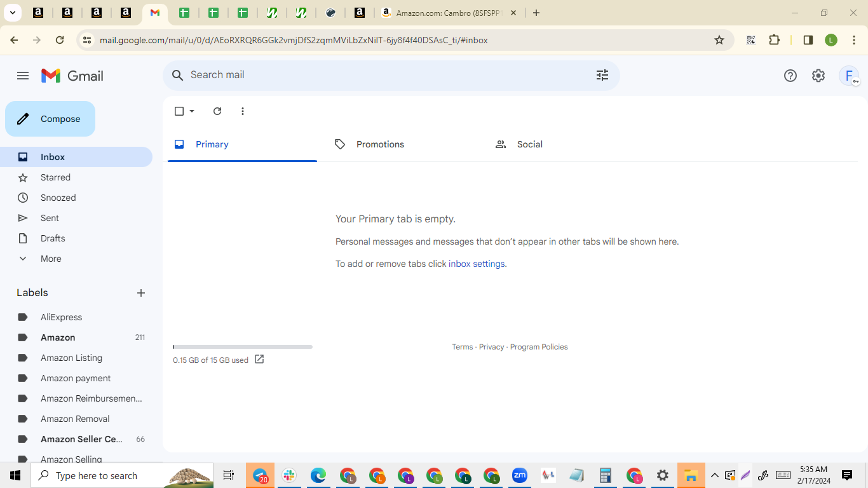868x488 pixels.
Task: Open Gmail Settings gear
Action: click(818, 76)
